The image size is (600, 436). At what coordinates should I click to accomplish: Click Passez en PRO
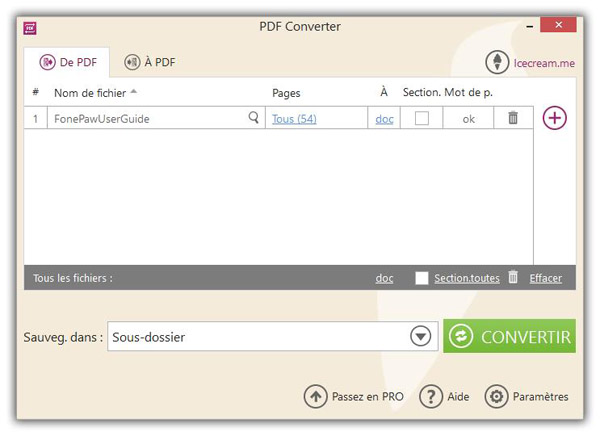click(368, 397)
